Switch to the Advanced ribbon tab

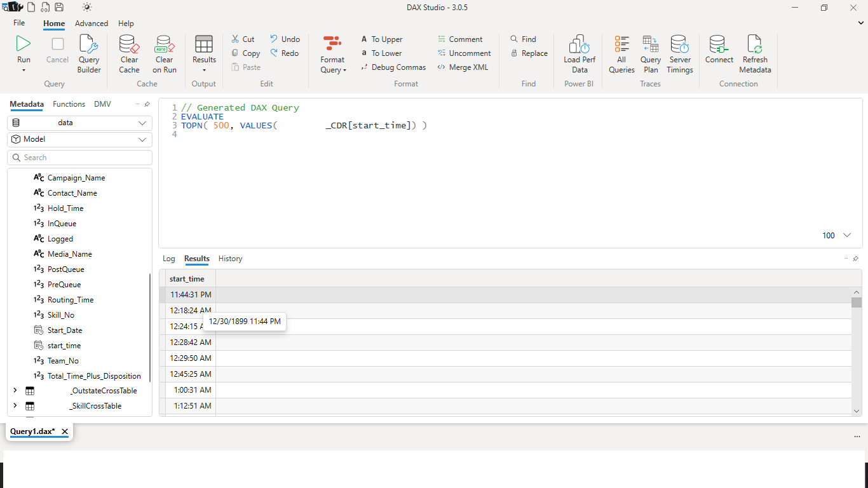point(92,23)
